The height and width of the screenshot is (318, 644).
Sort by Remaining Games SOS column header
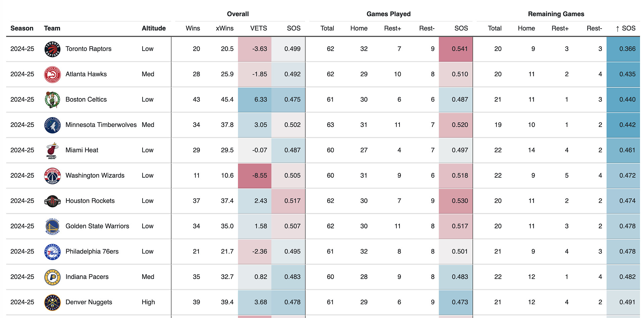(x=625, y=28)
